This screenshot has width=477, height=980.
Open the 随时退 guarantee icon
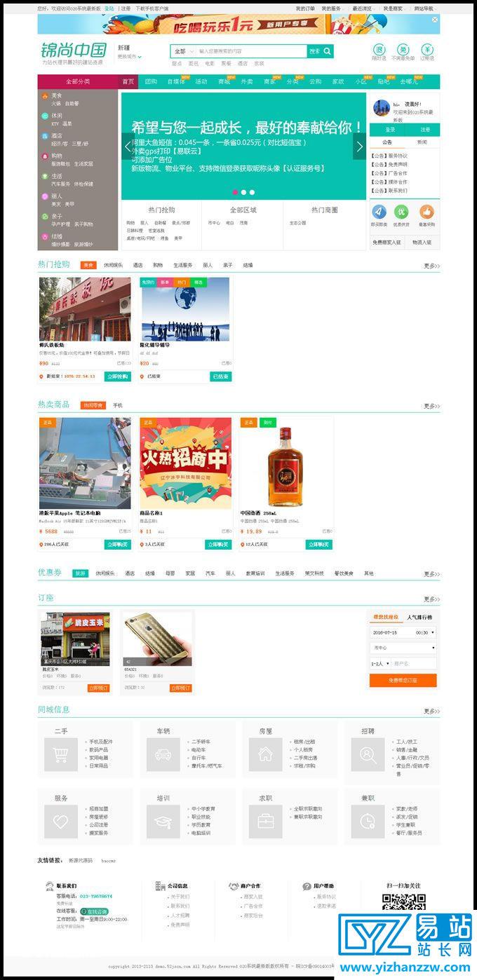click(x=379, y=50)
